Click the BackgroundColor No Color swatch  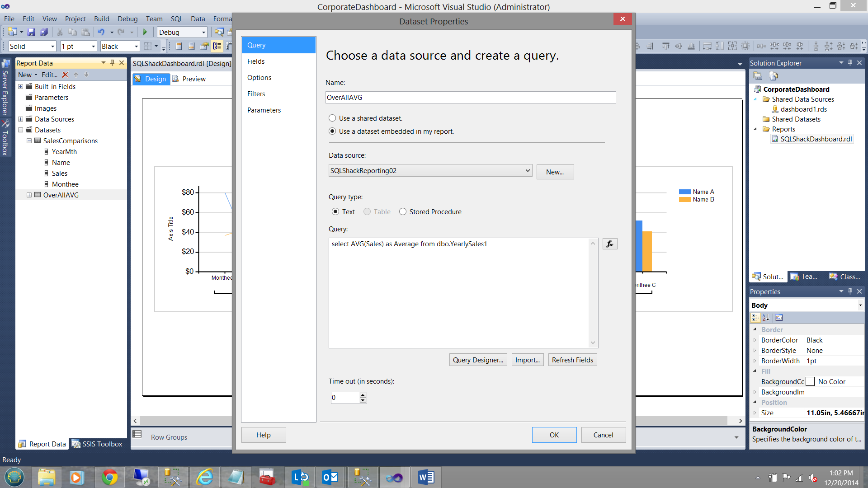point(810,382)
